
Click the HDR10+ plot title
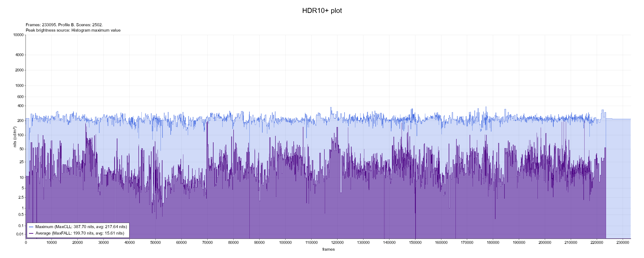click(x=322, y=11)
